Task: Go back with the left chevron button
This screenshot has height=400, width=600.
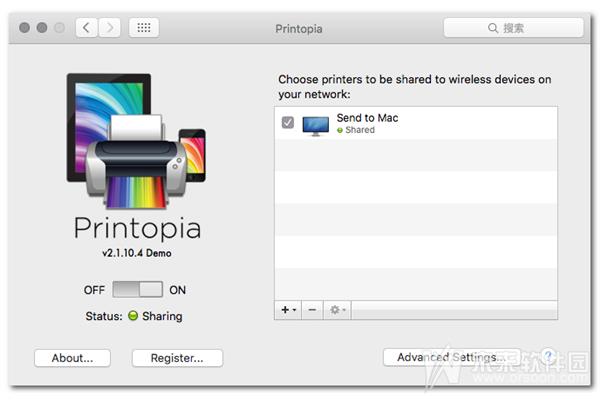Action: [x=86, y=28]
